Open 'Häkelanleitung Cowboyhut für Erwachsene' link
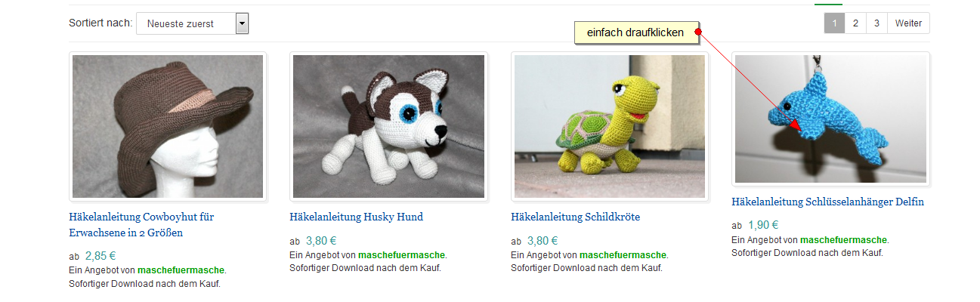 tap(141, 224)
